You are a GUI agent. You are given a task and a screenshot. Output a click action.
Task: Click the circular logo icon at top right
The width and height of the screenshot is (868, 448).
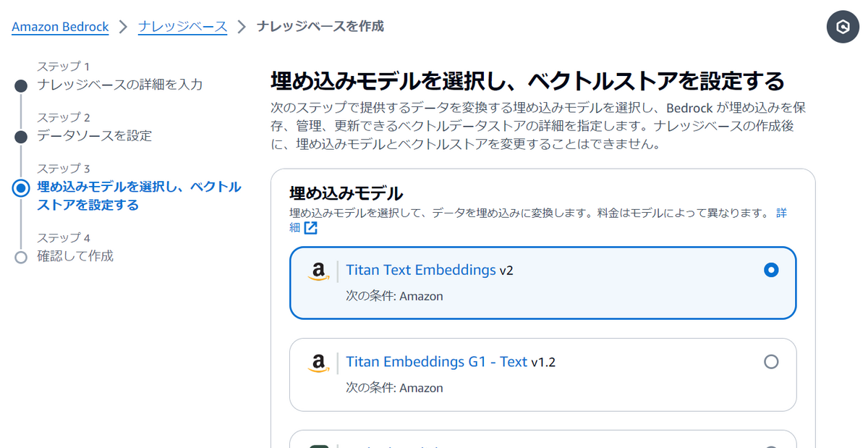tap(843, 28)
